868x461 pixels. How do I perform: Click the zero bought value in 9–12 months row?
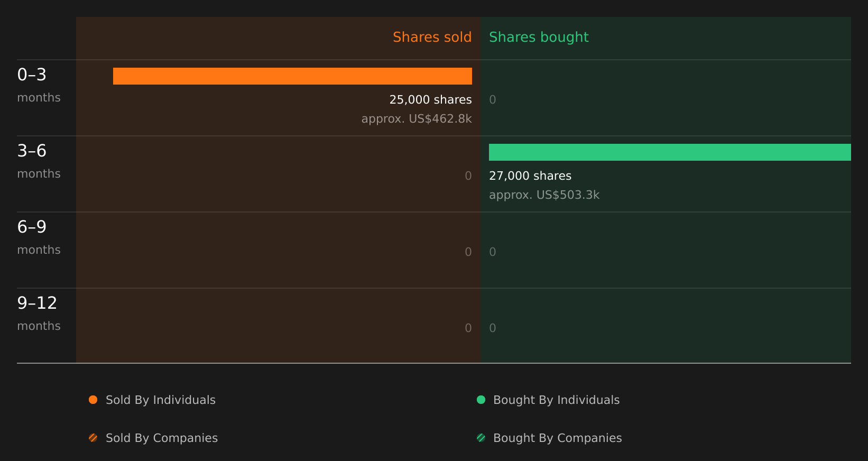pyautogui.click(x=493, y=328)
